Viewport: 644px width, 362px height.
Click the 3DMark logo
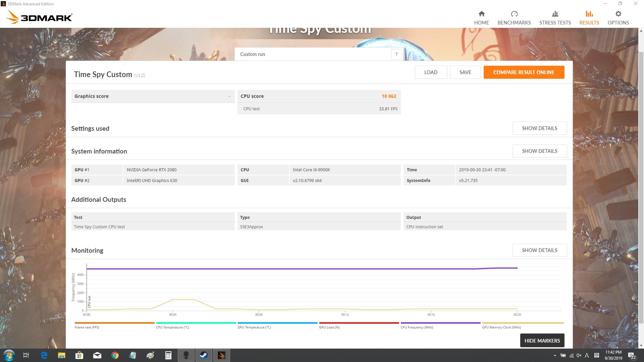coord(39,17)
